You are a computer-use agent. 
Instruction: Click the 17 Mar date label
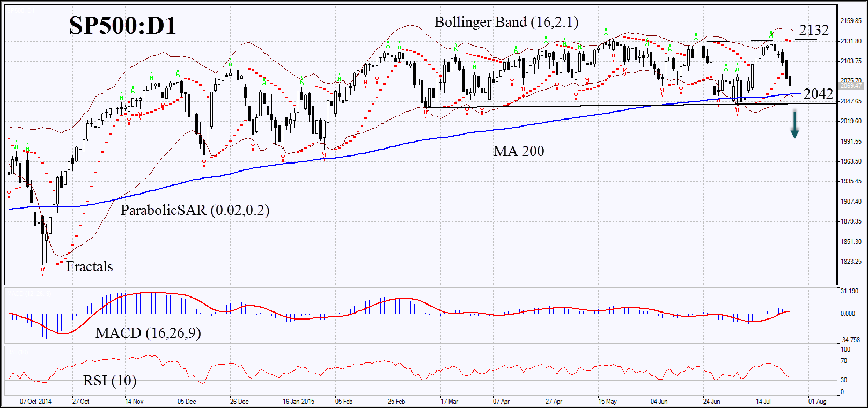450,402
